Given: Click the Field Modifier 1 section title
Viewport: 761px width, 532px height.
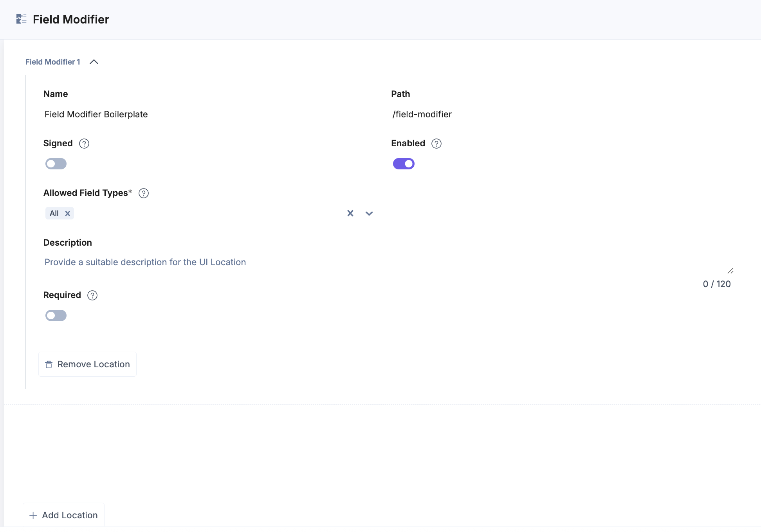Looking at the screenshot, I should tap(53, 62).
